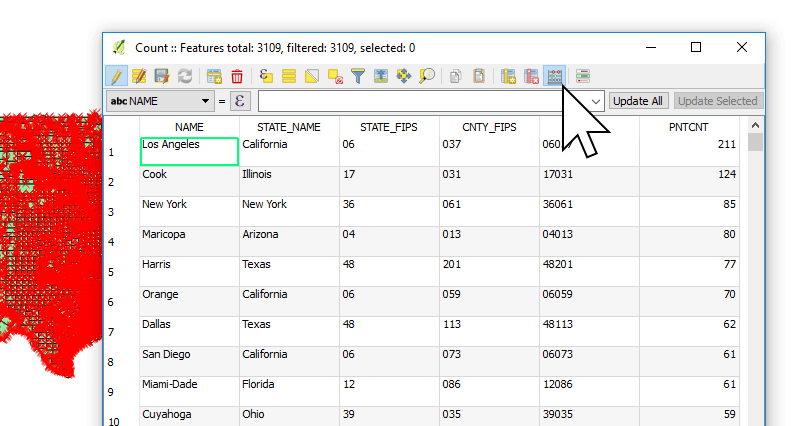Viewport: 796px width, 426px height.
Task: Open the NAME field dropdown
Action: 160,101
